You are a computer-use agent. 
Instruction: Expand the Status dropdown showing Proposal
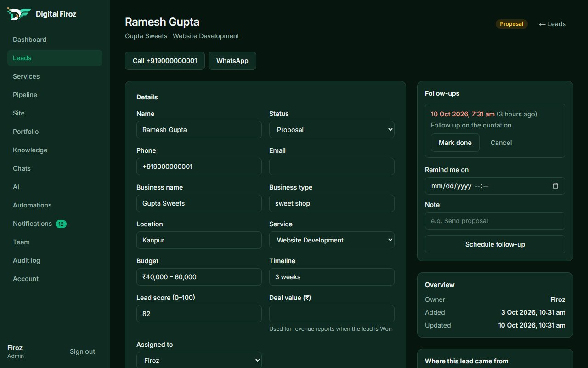tap(332, 130)
